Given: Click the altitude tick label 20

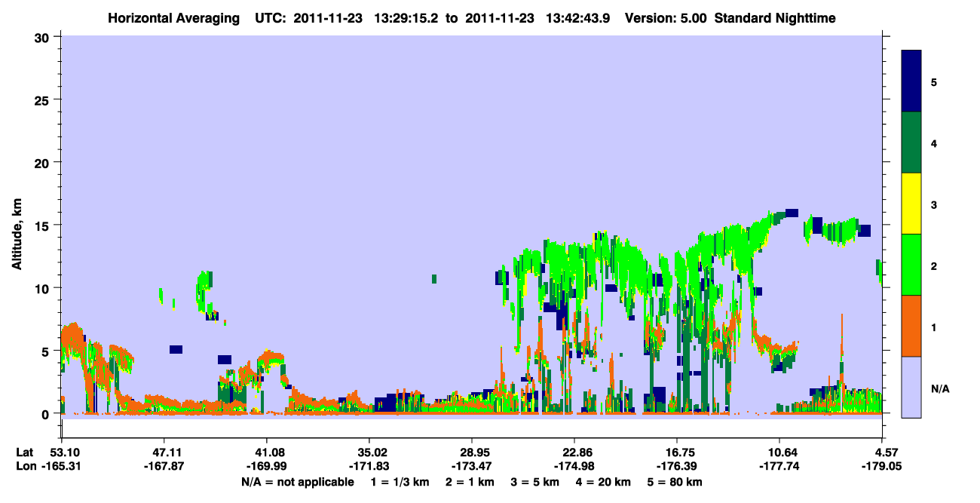Looking at the screenshot, I should point(44,162).
